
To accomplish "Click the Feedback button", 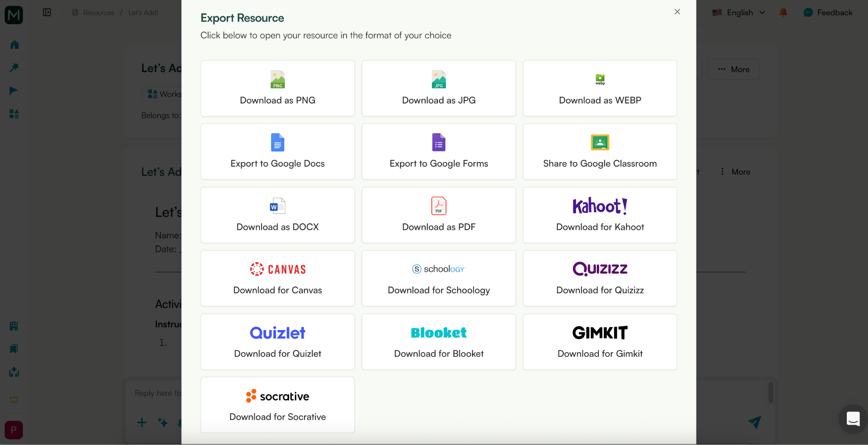I will [828, 12].
